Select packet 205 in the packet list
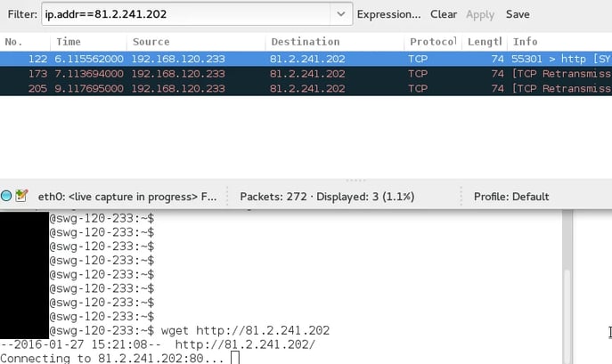The width and height of the screenshot is (612, 364). 267,89
